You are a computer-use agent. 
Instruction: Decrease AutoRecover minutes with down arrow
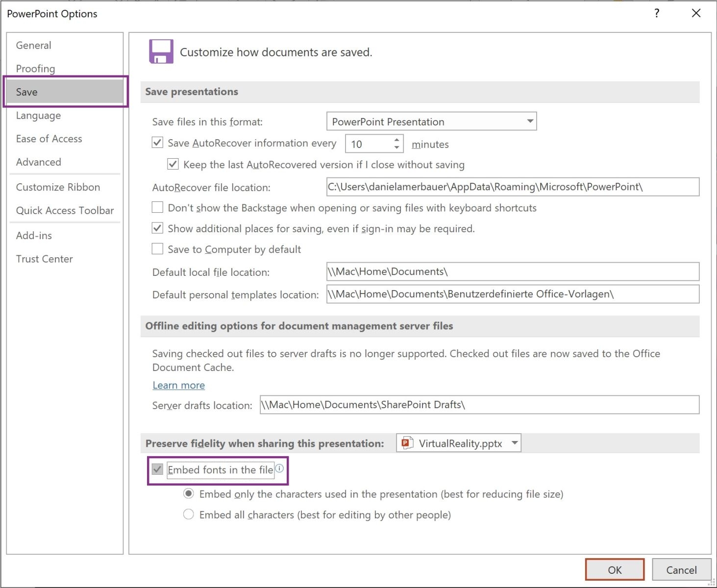pos(396,147)
